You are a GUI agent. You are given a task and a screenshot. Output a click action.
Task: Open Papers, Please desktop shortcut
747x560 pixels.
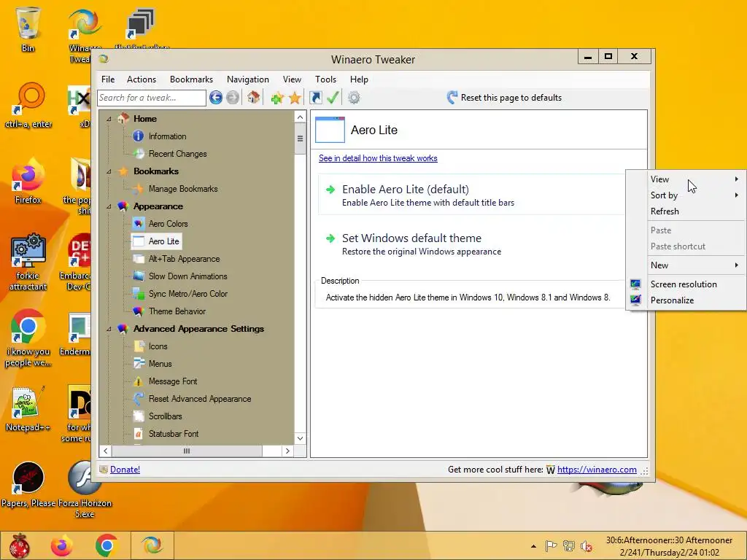coord(28,484)
